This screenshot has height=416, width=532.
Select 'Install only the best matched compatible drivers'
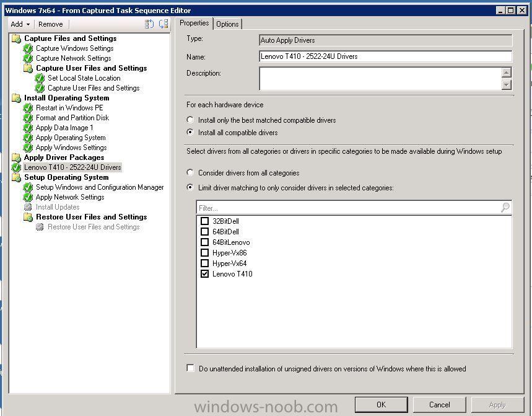click(x=190, y=120)
